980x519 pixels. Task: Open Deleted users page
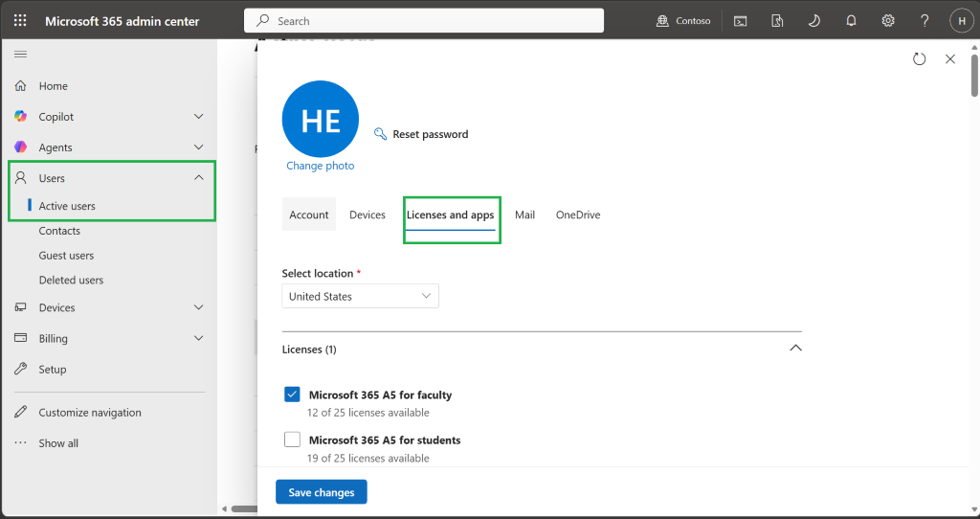71,281
